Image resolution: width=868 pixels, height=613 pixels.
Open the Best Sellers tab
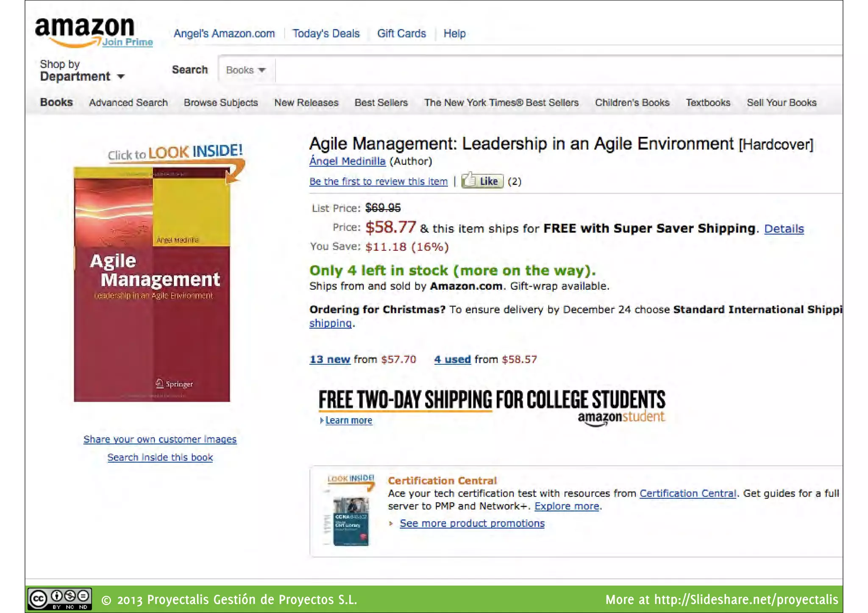381,103
